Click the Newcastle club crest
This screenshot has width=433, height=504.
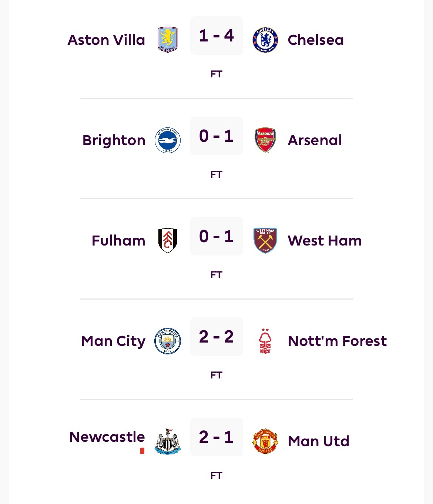168,441
